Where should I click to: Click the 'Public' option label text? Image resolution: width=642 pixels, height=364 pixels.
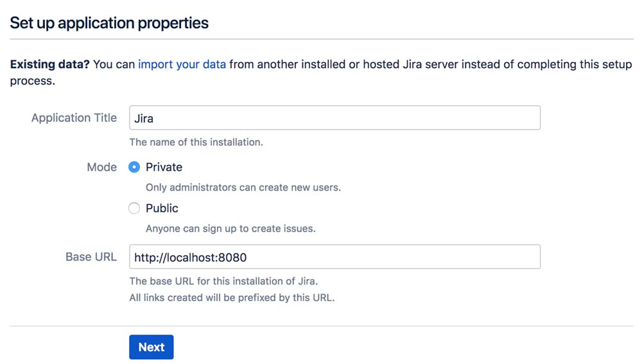162,208
